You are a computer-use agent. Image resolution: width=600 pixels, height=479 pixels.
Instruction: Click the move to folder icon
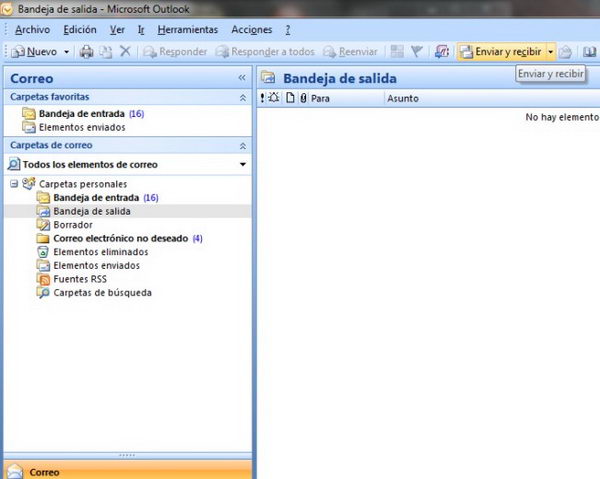pyautogui.click(x=106, y=52)
